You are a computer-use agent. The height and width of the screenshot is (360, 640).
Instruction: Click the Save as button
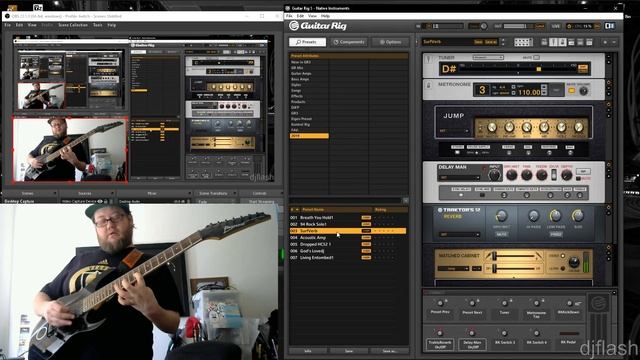coord(390,351)
